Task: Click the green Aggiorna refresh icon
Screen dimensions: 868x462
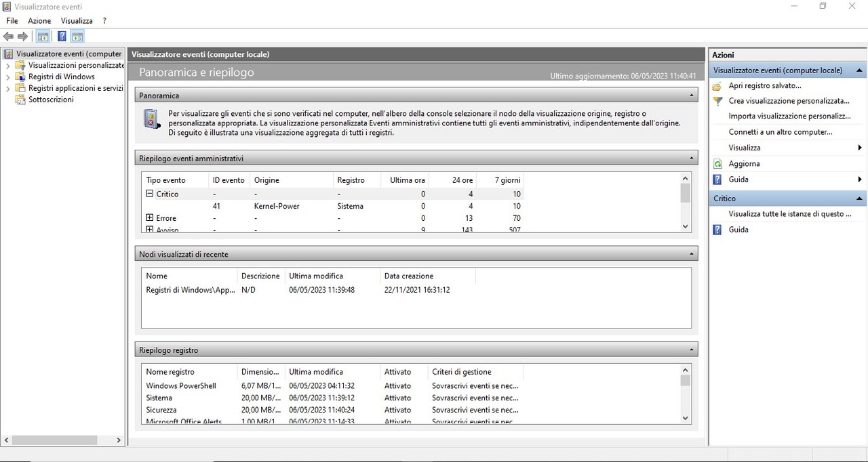Action: (717, 164)
